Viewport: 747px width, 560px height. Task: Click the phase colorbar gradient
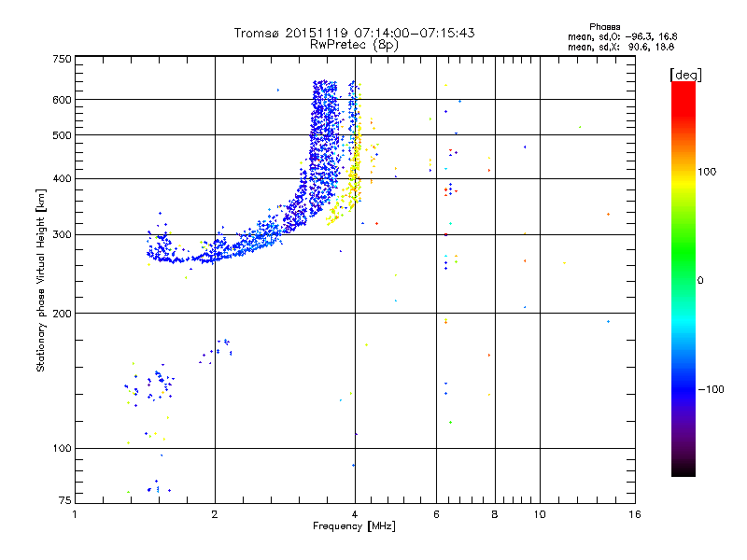pyautogui.click(x=684, y=278)
